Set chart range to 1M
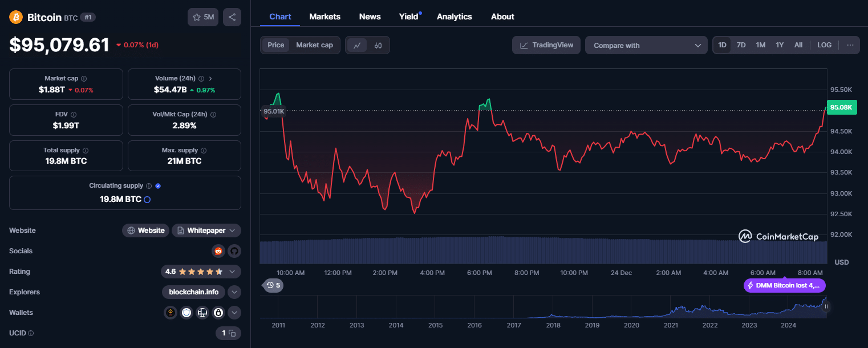The width and height of the screenshot is (868, 348). (761, 45)
